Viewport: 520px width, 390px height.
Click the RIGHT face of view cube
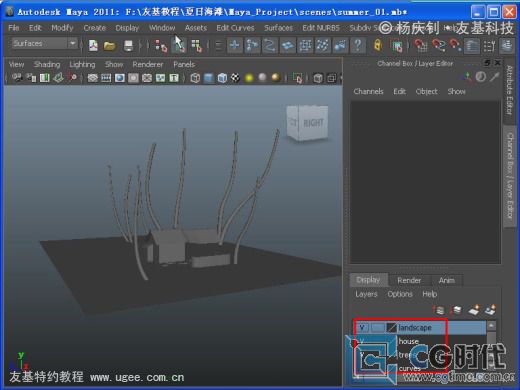[313, 123]
